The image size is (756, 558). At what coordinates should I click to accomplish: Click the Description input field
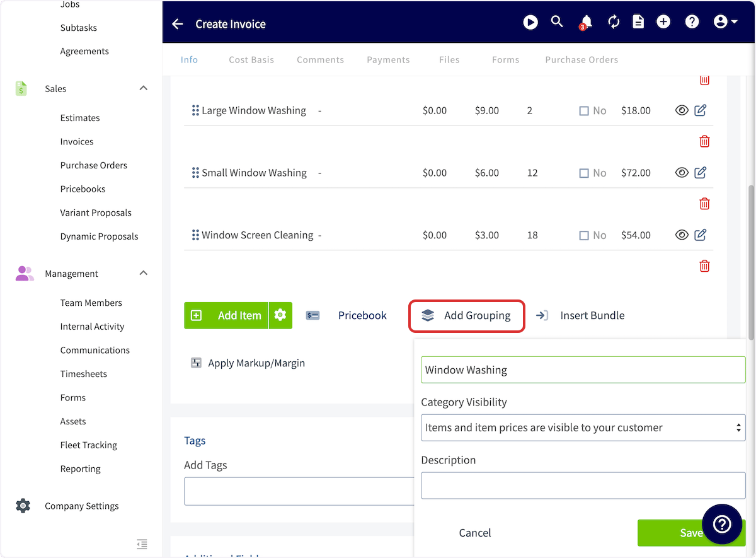click(x=583, y=485)
